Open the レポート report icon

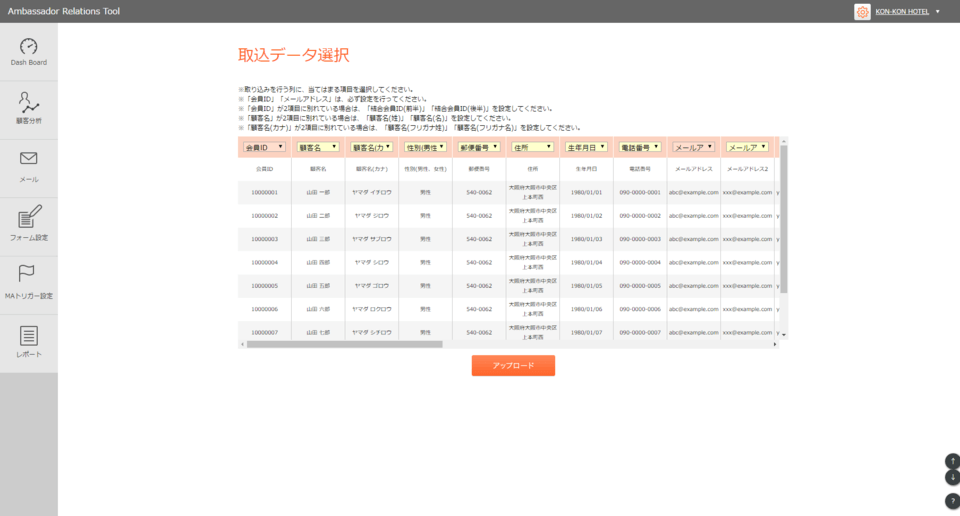(29, 336)
